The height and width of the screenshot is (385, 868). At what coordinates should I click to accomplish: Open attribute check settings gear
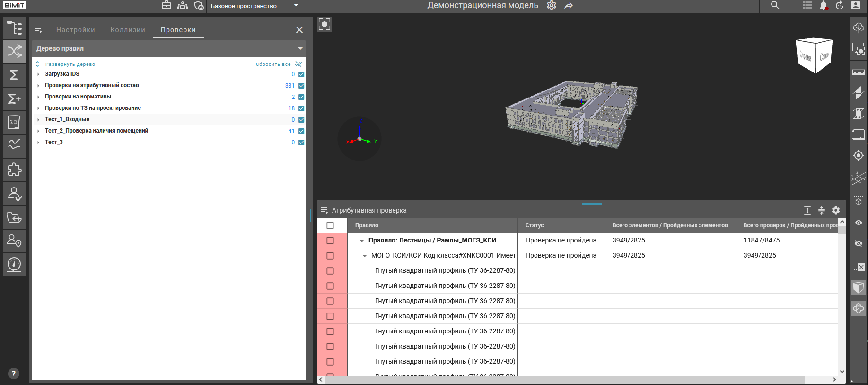tap(836, 210)
